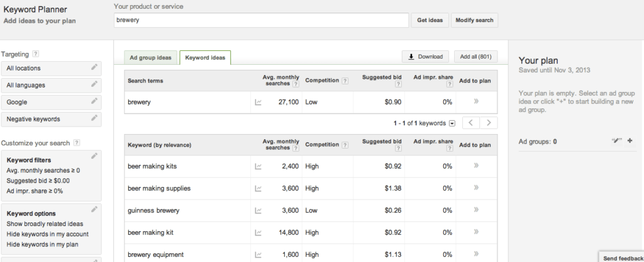Viewport: 644px width, 262px height.
Task: Click help icon by Avg. monthly searches in Keyword table
Action: tap(296, 148)
